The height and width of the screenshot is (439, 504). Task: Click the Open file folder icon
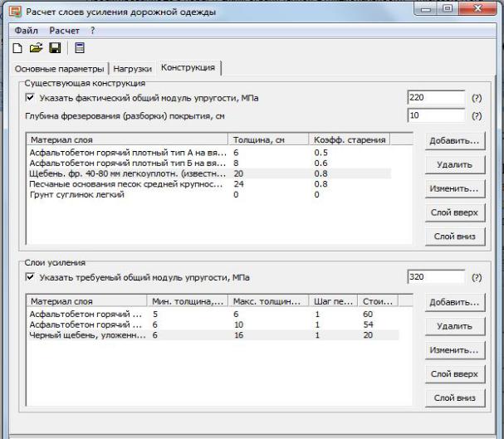(36, 48)
